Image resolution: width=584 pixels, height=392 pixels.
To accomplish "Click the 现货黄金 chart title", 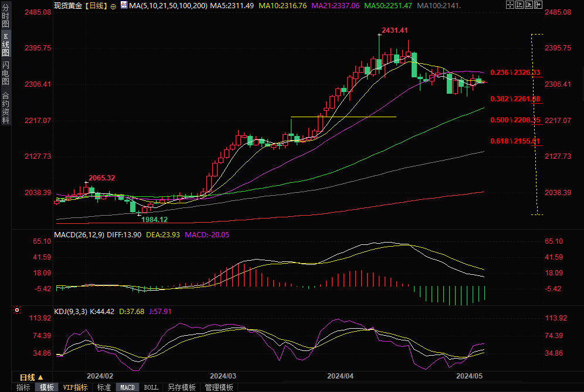I will click(x=68, y=6).
